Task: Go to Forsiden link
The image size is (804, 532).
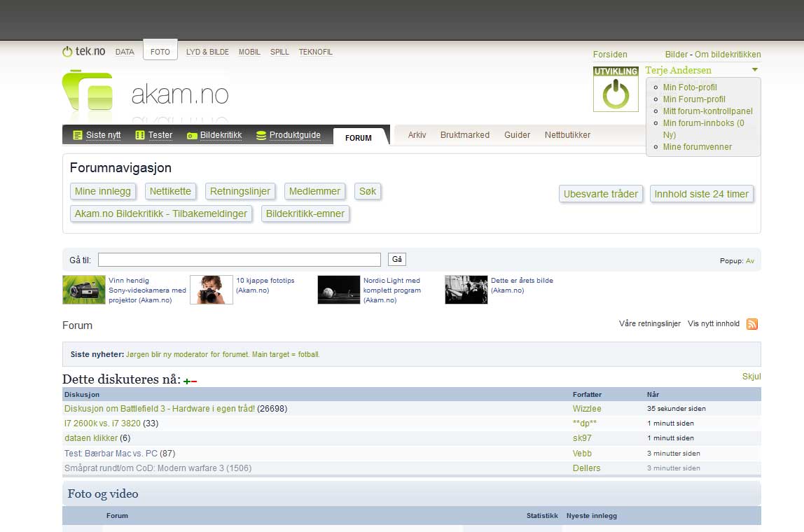Action: pos(610,55)
